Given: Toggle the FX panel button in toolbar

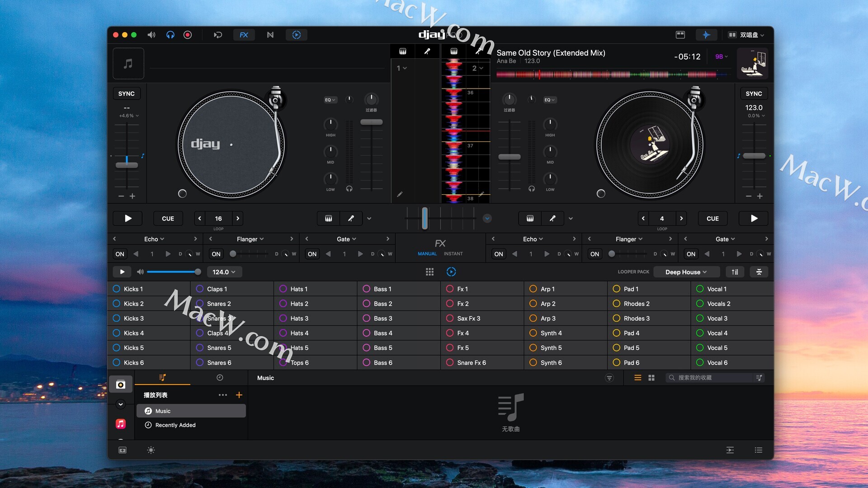Looking at the screenshot, I should 244,35.
